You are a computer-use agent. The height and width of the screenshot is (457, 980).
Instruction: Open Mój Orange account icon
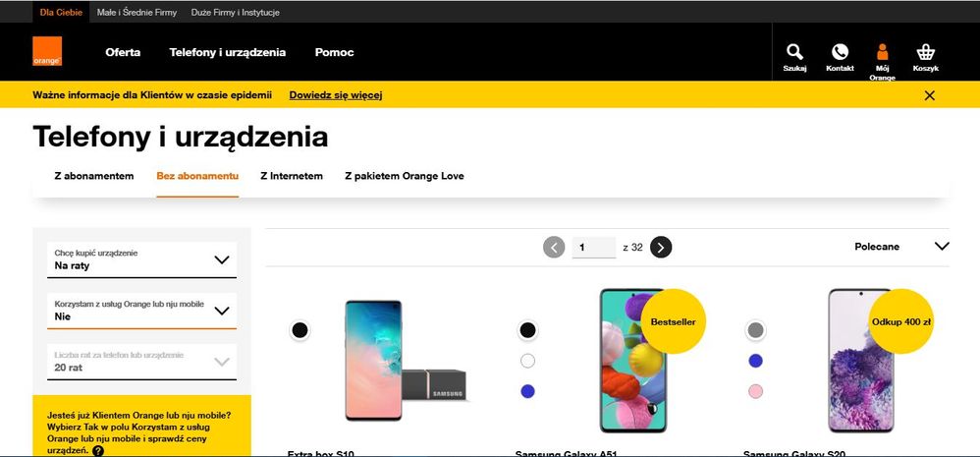882,62
